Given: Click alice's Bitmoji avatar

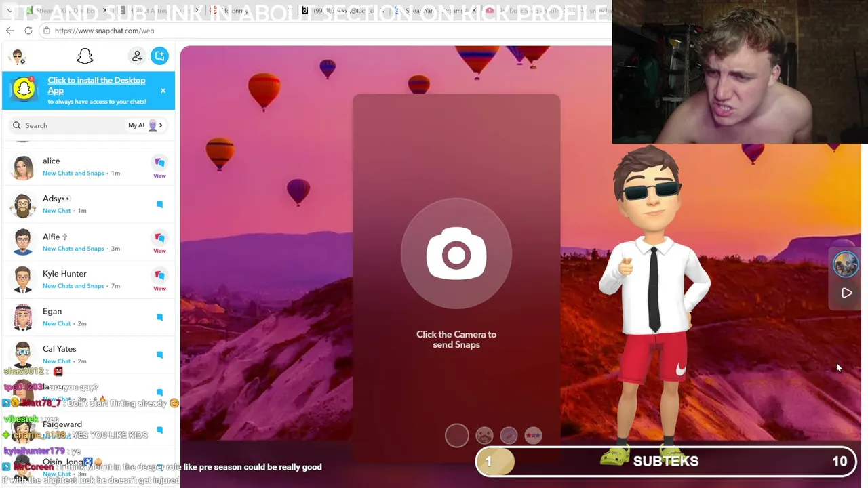Looking at the screenshot, I should (23, 167).
